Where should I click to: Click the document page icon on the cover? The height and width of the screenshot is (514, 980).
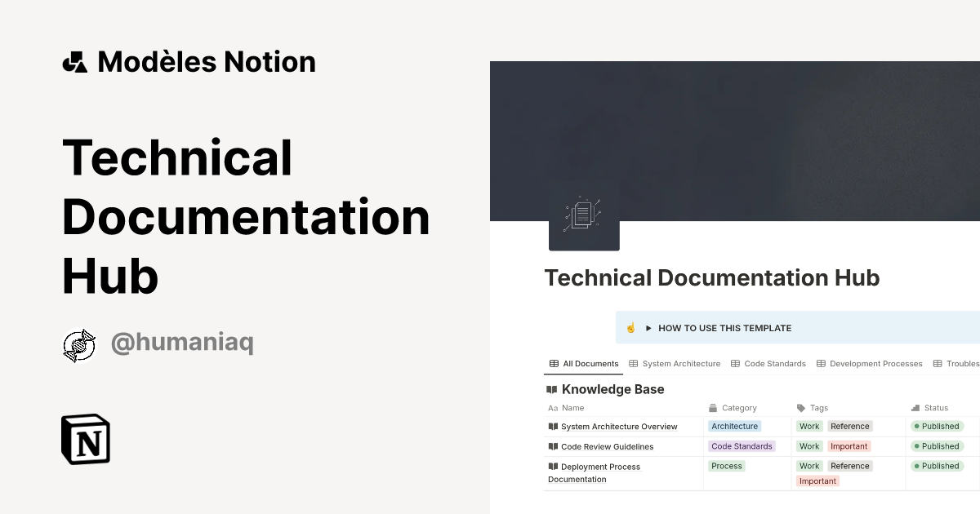pyautogui.click(x=584, y=215)
